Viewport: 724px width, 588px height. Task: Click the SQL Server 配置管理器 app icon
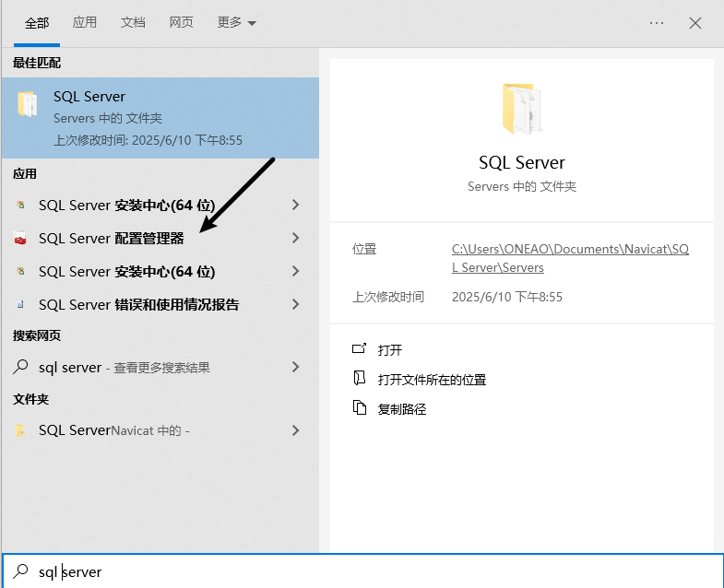(20, 239)
